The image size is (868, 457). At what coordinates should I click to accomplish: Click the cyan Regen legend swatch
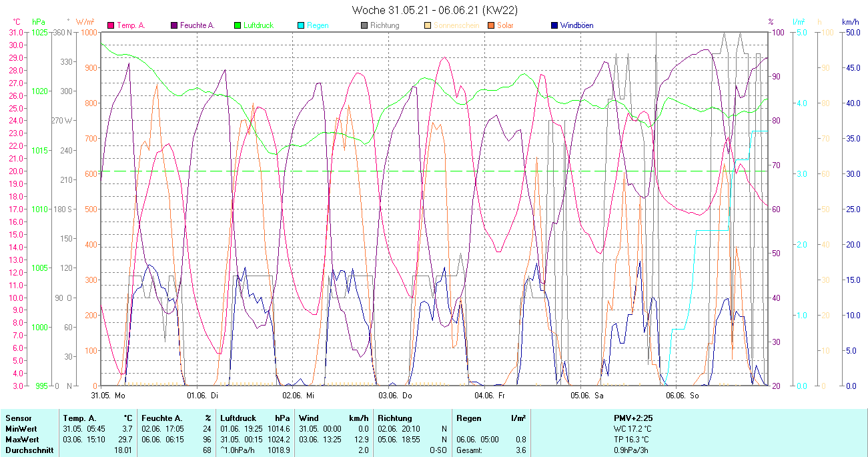pos(301,25)
